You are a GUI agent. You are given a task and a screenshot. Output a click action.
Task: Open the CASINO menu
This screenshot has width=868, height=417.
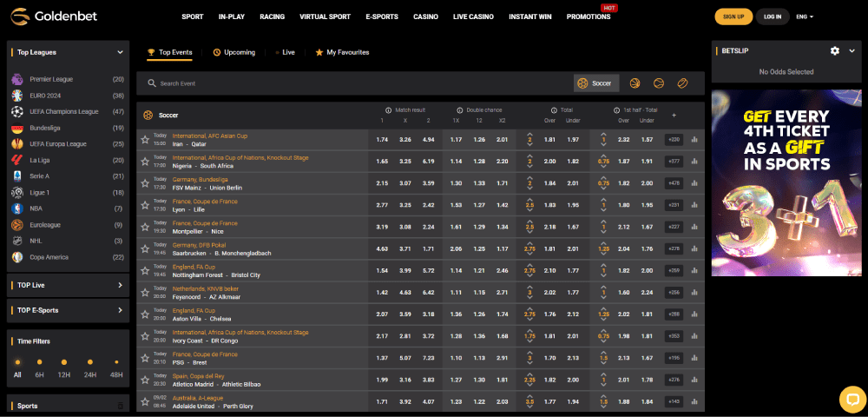[x=425, y=17]
